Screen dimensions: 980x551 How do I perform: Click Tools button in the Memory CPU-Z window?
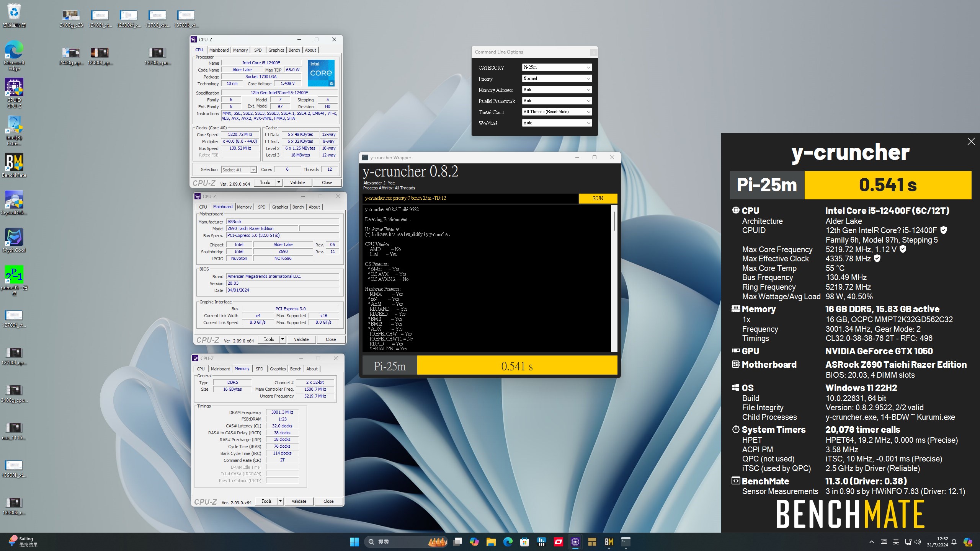(x=266, y=501)
